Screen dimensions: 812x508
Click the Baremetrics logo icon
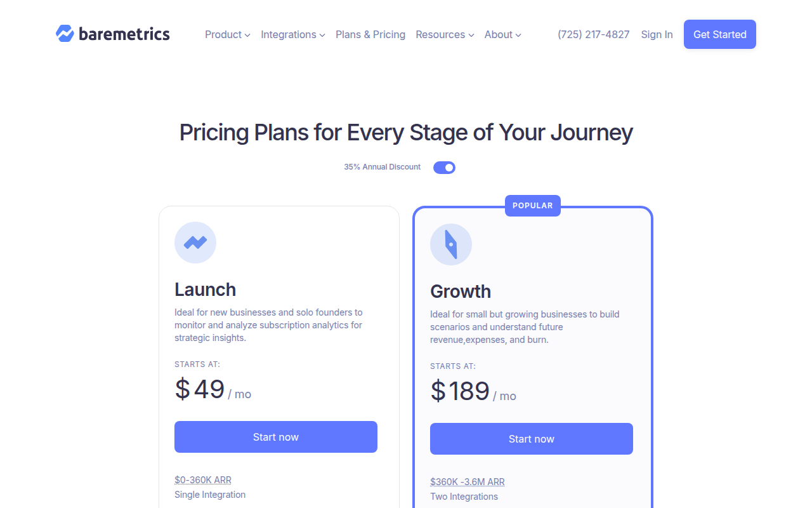(65, 34)
